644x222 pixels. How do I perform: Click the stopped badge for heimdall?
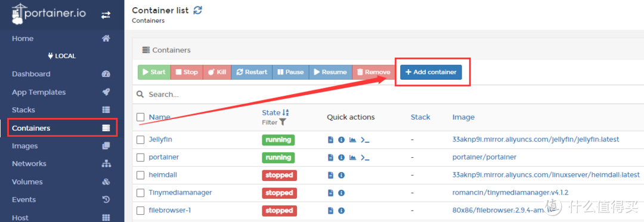click(279, 176)
